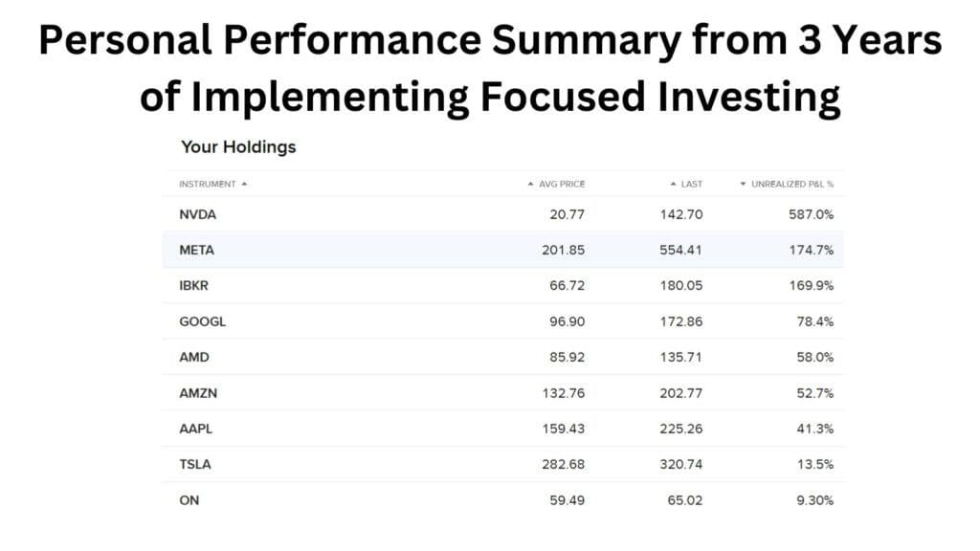Click the ascending arrow on LAST column

tap(673, 184)
